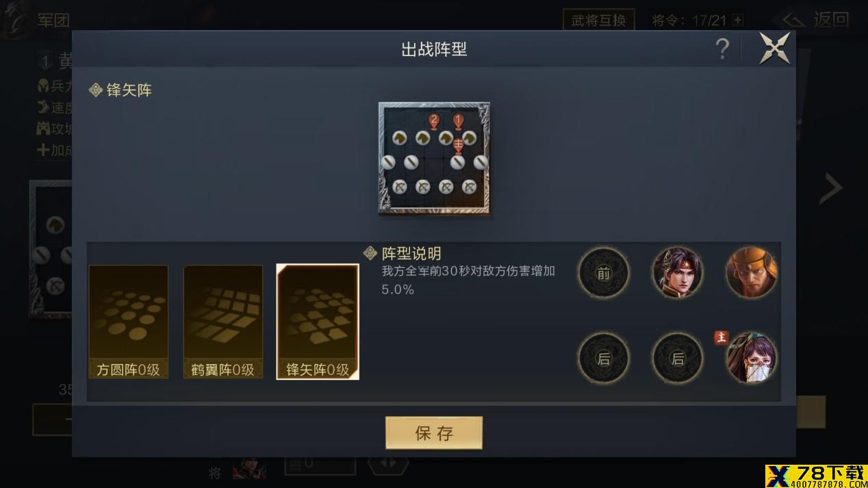The height and width of the screenshot is (488, 868).
Task: Click marker 2 on formation grid
Action: 433,121
